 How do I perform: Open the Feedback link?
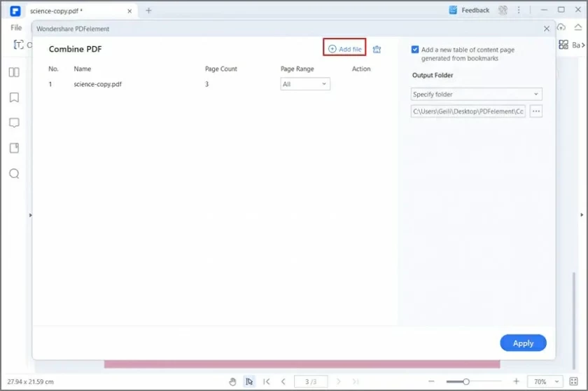(x=469, y=10)
